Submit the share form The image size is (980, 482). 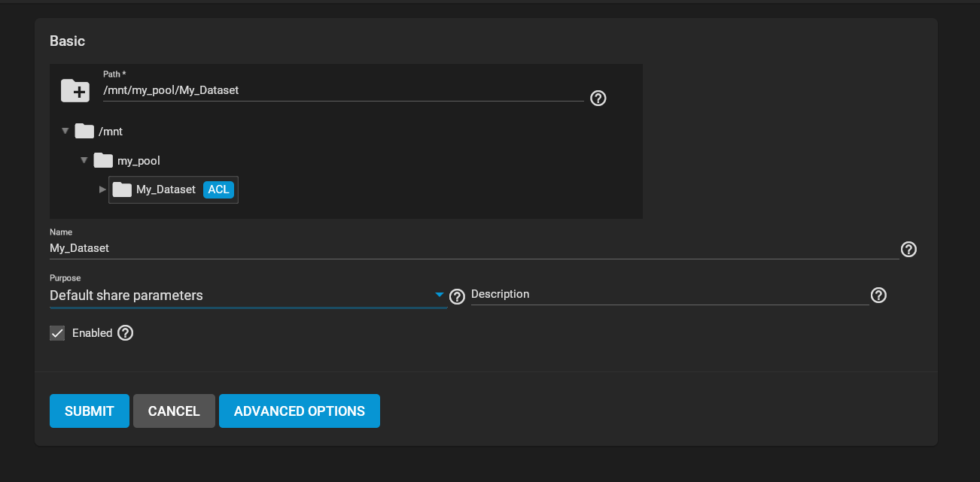coord(90,411)
